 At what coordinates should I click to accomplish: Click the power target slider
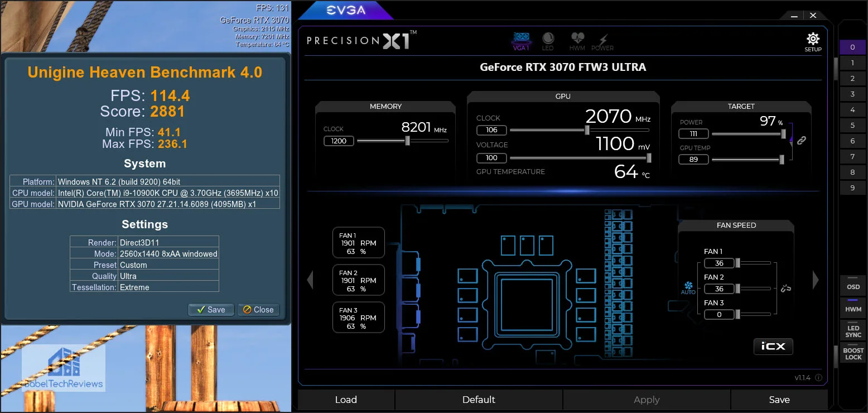(749, 134)
